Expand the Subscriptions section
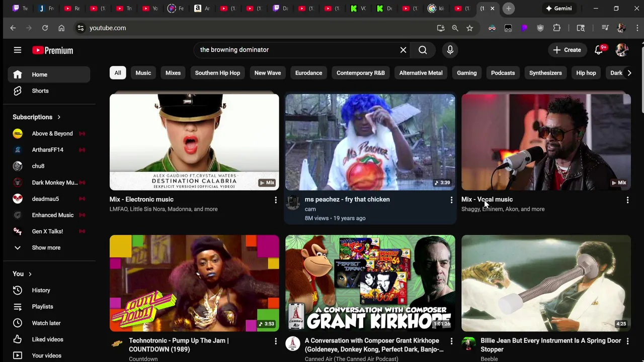644x362 pixels. click(x=37, y=117)
